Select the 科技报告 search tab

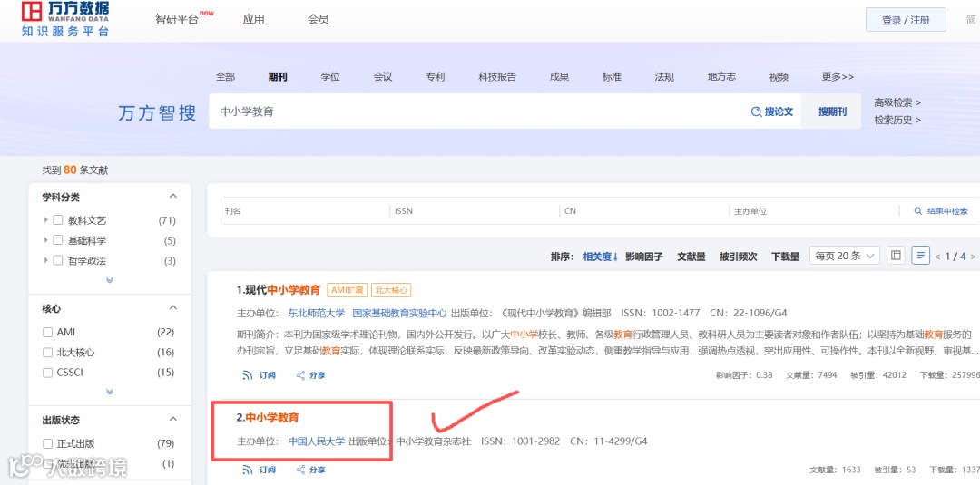click(497, 77)
